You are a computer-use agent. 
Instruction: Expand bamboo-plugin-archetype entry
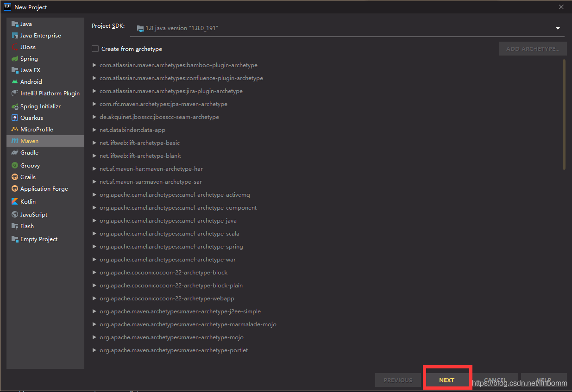point(94,65)
